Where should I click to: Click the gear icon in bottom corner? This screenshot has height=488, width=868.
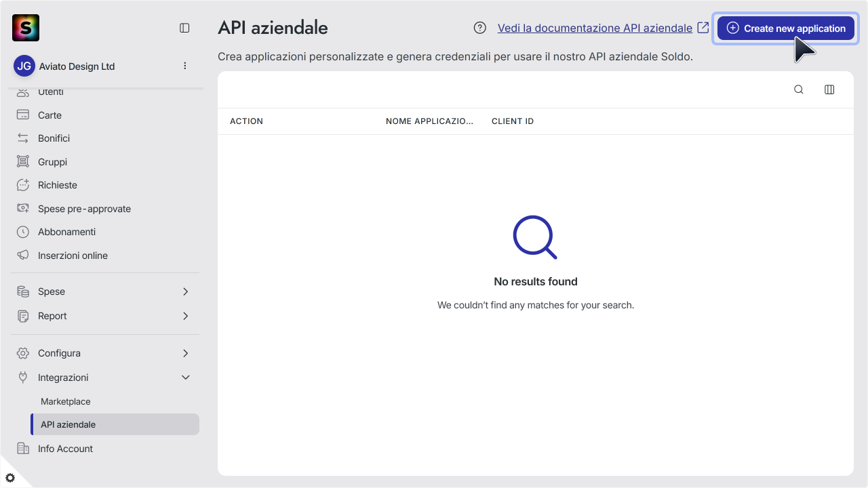pyautogui.click(x=10, y=478)
